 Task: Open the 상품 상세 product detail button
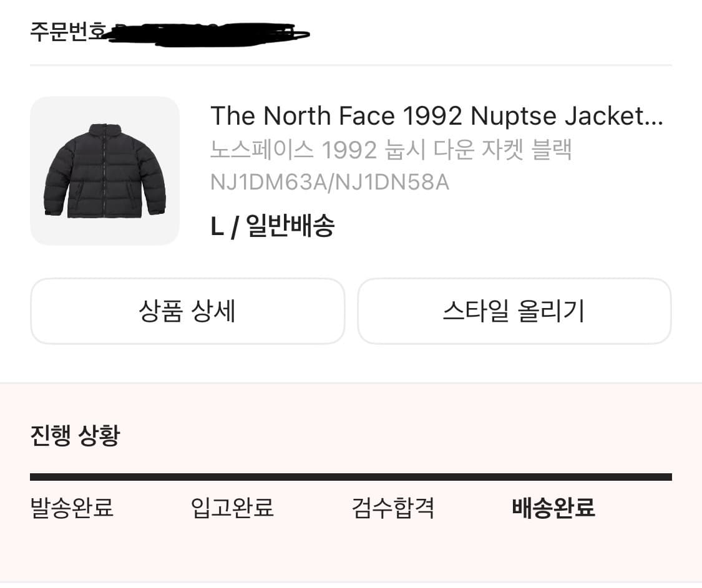coord(187,311)
